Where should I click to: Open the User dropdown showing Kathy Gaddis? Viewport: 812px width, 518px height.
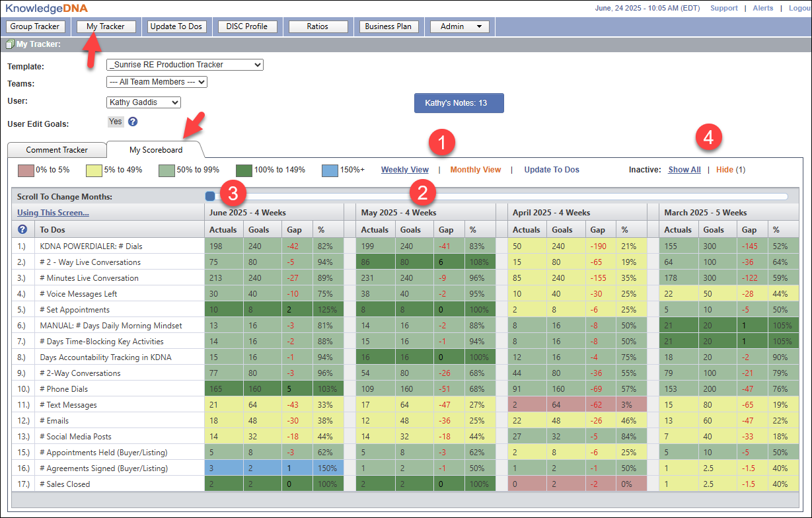coord(143,102)
